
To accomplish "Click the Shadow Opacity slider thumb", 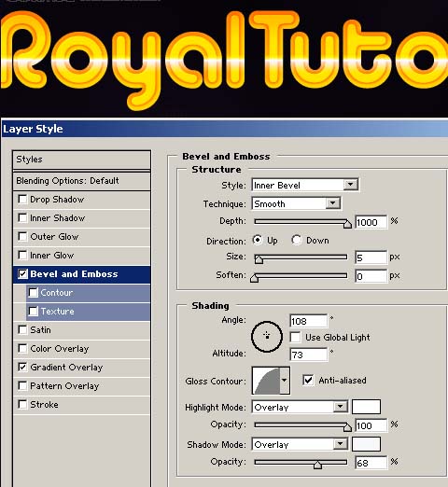I will pos(317,465).
